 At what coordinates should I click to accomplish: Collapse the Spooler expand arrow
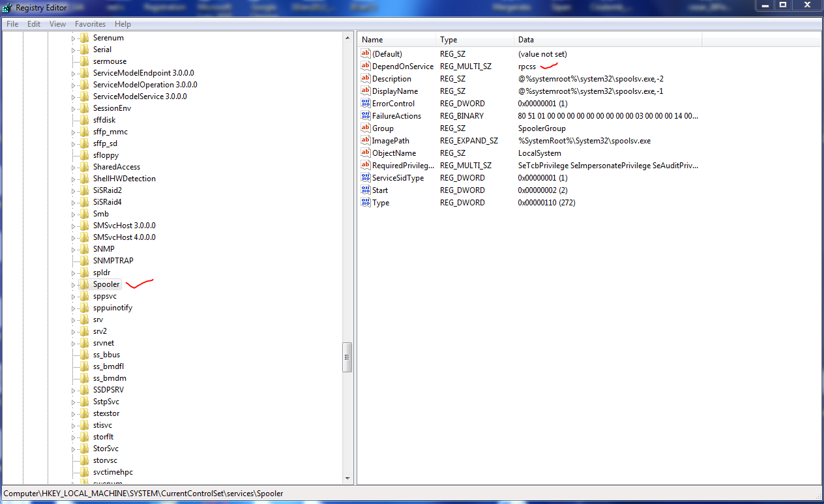coord(74,284)
